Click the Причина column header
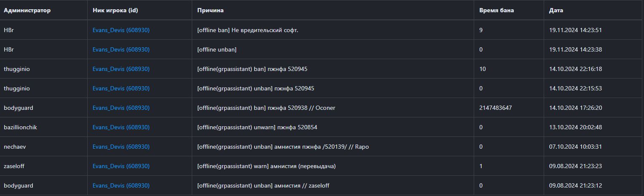 pyautogui.click(x=210, y=10)
